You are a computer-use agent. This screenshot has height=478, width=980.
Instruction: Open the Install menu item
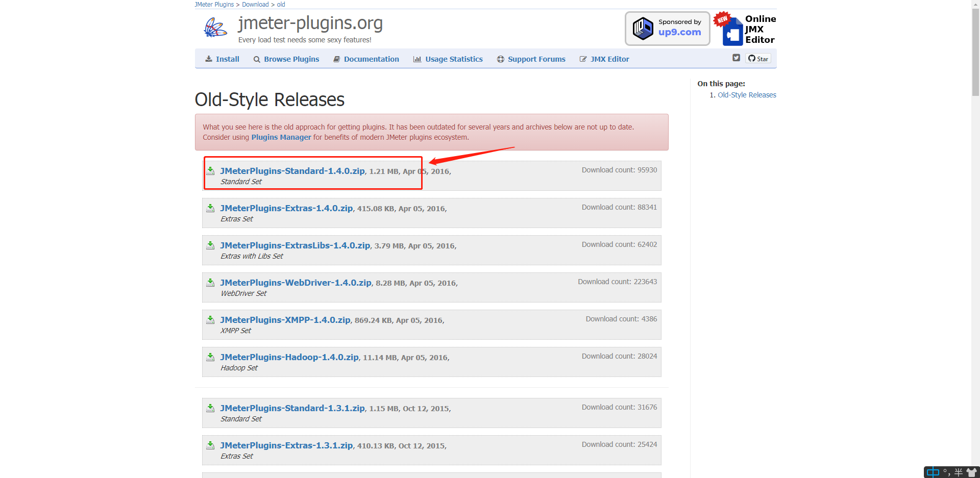tap(222, 59)
